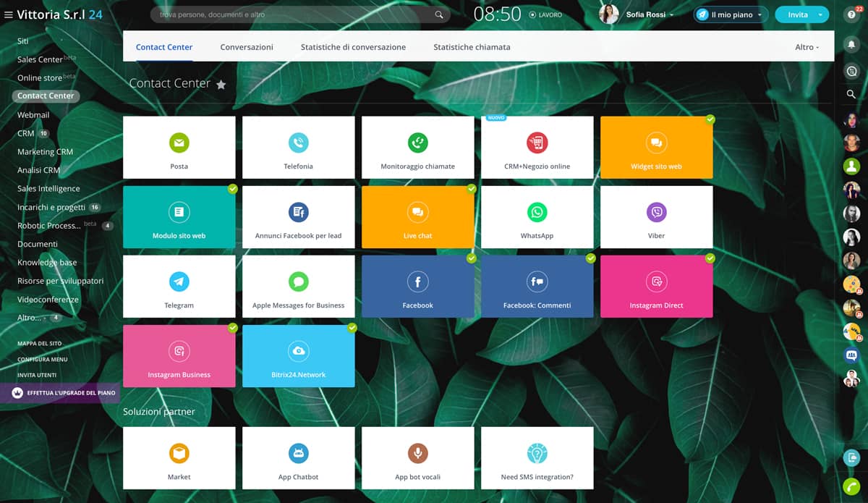Switch to the Contact Center tab
This screenshot has width=868, height=503.
(x=164, y=47)
